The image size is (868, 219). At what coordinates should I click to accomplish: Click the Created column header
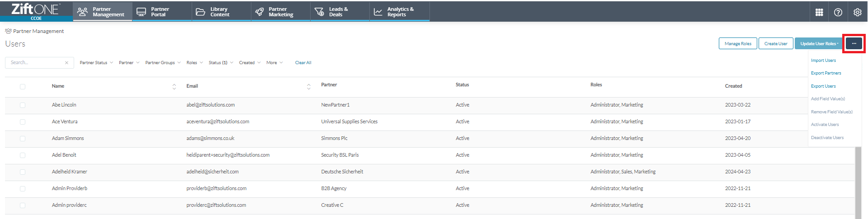(x=733, y=86)
